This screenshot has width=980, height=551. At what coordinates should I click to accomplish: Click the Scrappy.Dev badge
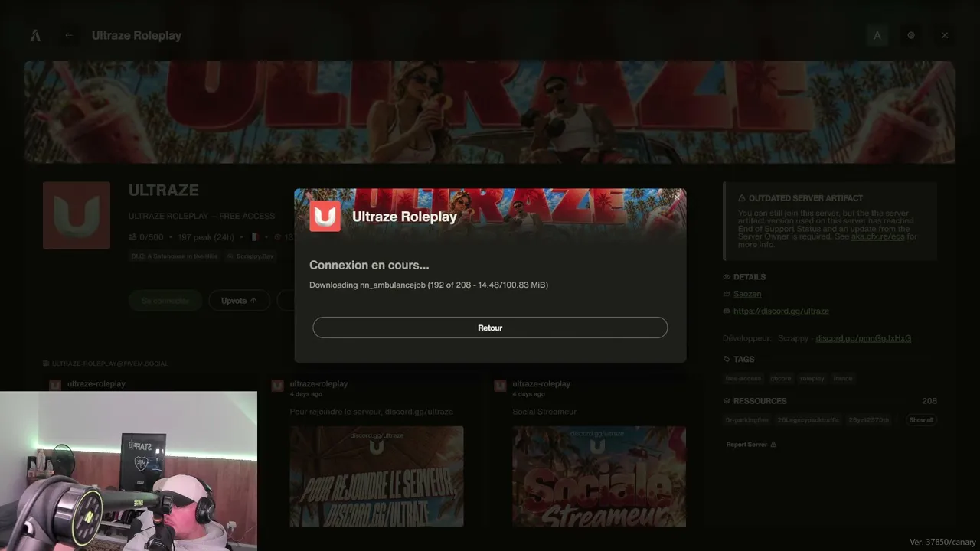(250, 256)
